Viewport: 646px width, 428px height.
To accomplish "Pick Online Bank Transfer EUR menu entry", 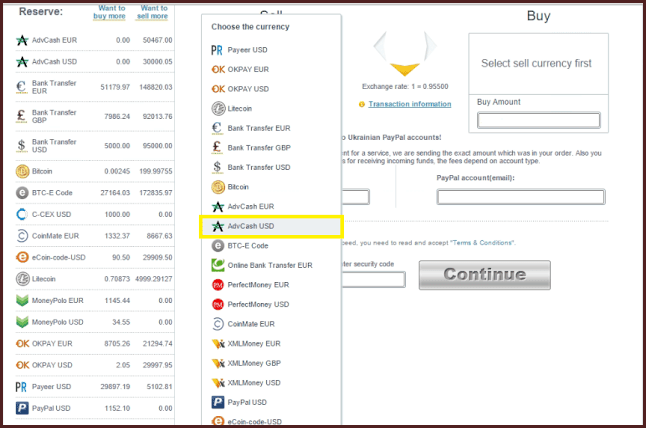I will point(271,265).
